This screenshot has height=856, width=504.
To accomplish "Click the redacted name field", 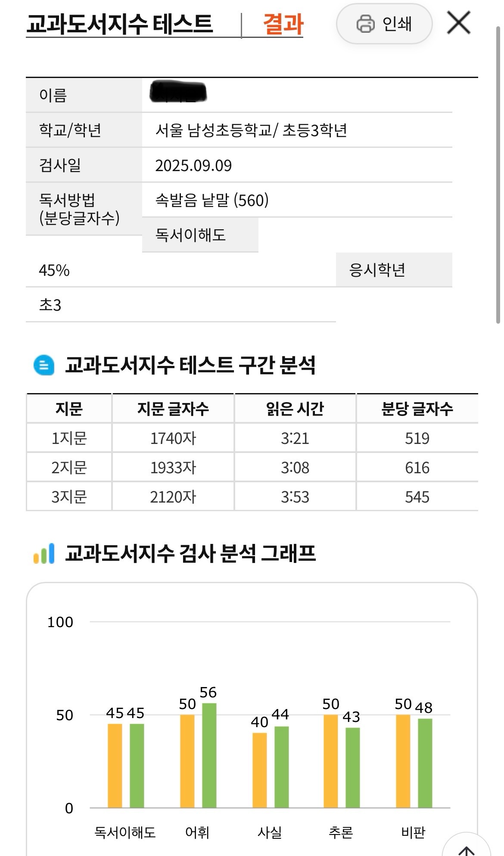I will 179,94.
